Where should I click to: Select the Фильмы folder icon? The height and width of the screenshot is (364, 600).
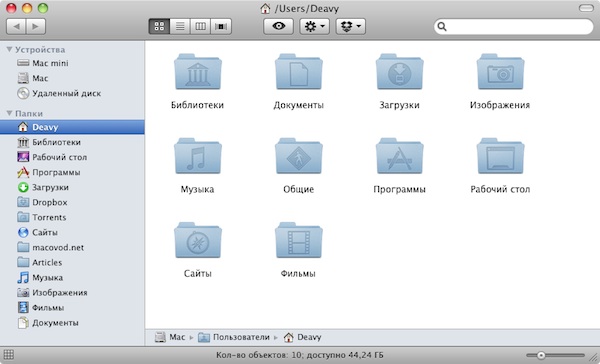click(x=298, y=240)
